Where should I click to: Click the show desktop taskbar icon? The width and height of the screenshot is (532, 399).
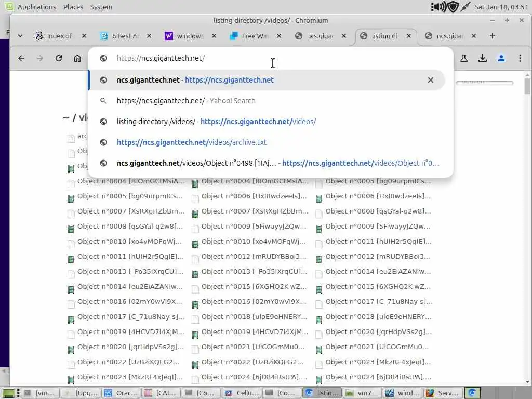9,393
